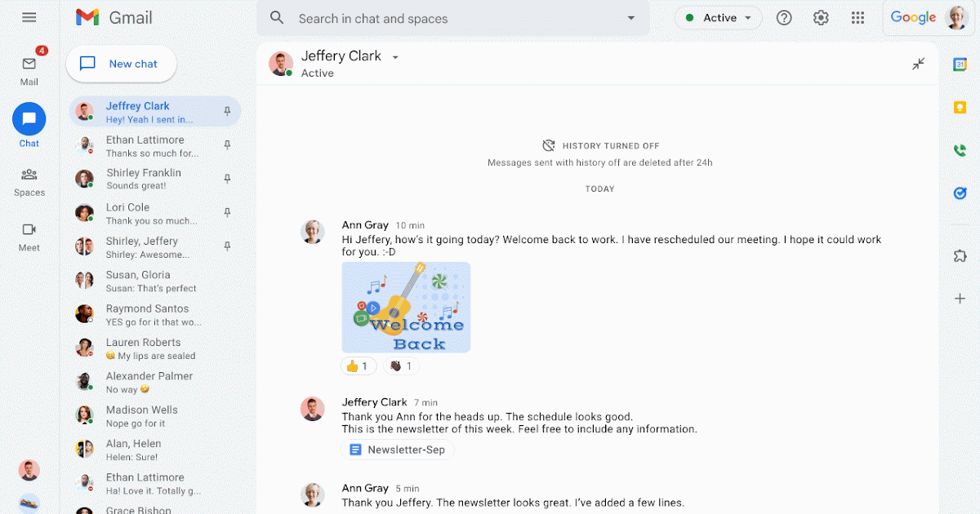Open Gmail settings gear
Viewport: 980px width, 514px height.
[x=821, y=16]
